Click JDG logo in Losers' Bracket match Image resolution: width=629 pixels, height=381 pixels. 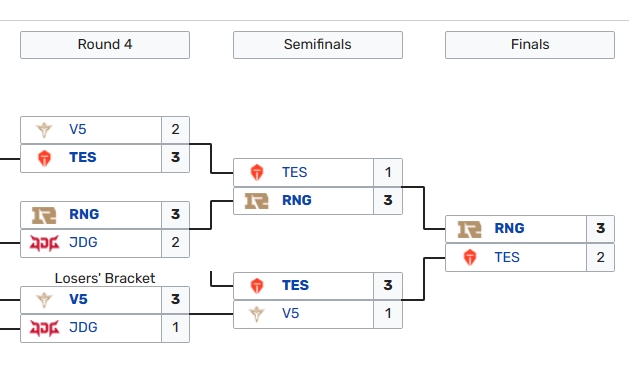44,328
